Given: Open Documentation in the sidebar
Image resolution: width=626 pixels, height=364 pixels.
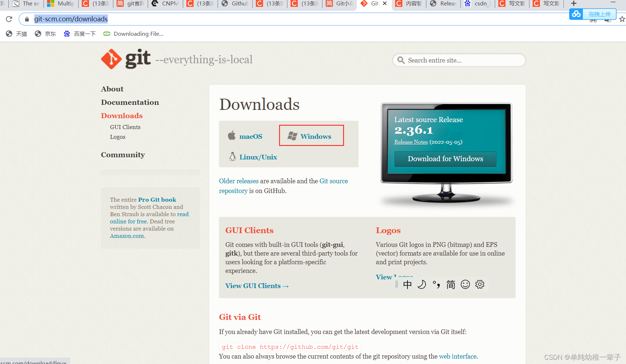Looking at the screenshot, I should 130,102.
